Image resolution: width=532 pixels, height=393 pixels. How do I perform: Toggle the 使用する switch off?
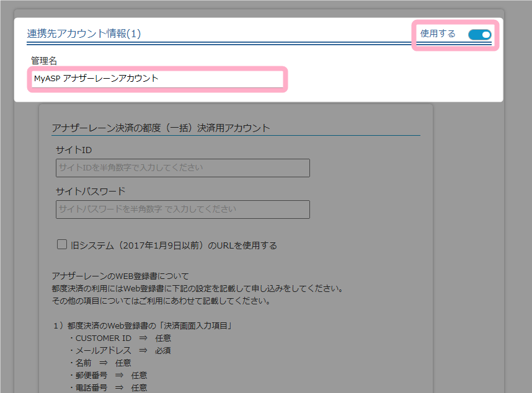tap(479, 35)
